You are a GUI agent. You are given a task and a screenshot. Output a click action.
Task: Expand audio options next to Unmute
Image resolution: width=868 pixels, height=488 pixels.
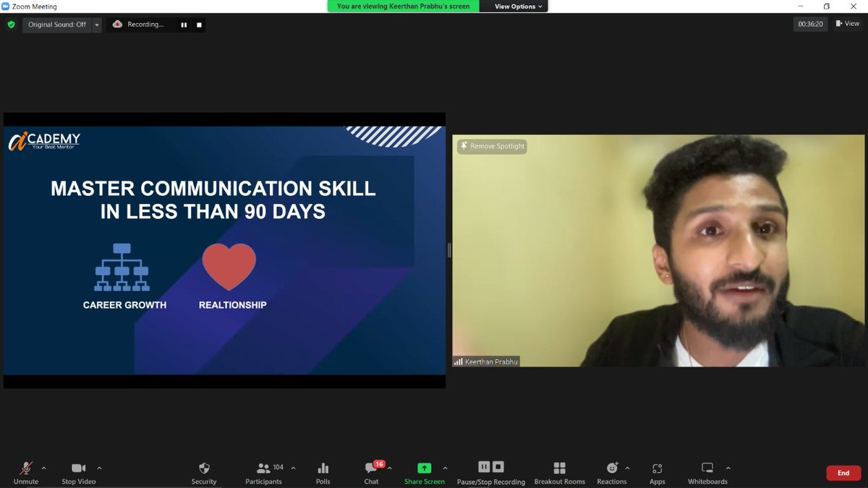(43, 468)
